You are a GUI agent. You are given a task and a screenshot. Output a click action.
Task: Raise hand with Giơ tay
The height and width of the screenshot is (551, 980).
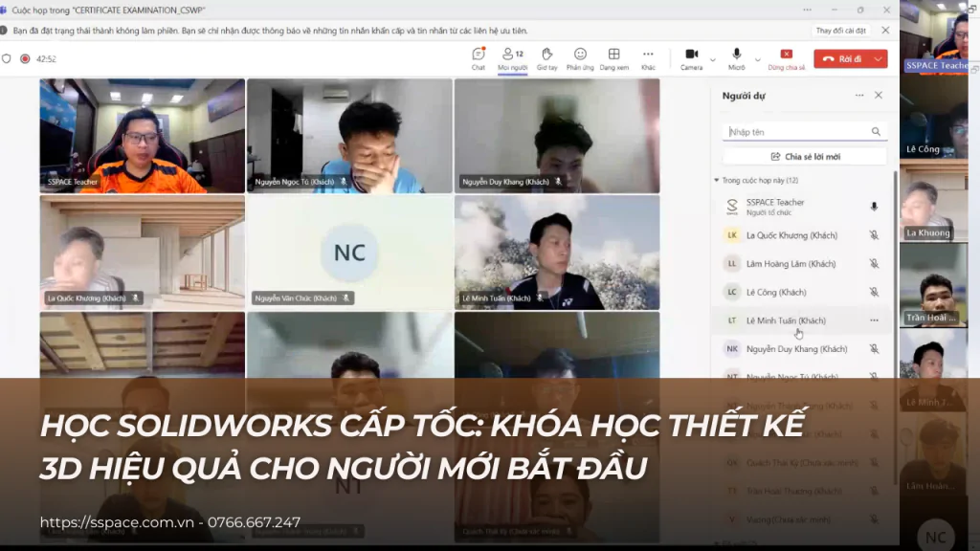pyautogui.click(x=546, y=58)
